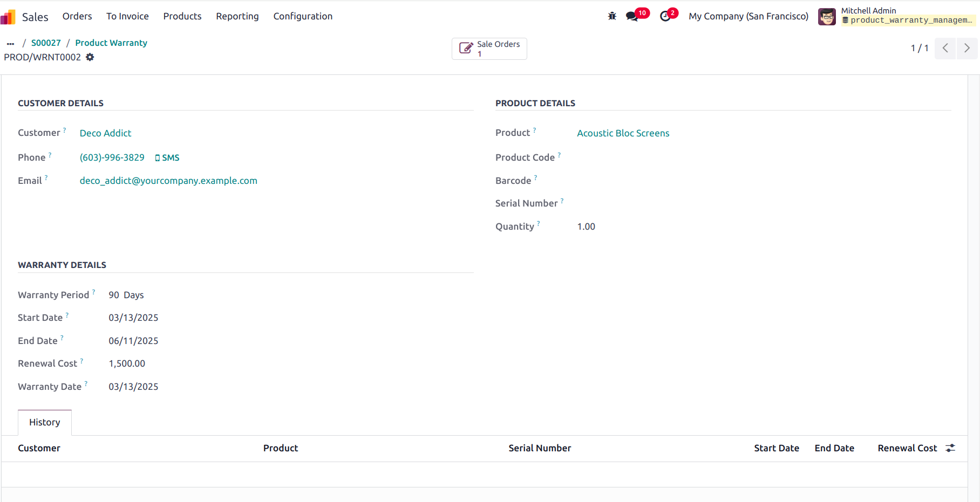The width and height of the screenshot is (980, 502).
Task: Click the gear icon beside PROD/WRNT0002
Action: [90, 57]
